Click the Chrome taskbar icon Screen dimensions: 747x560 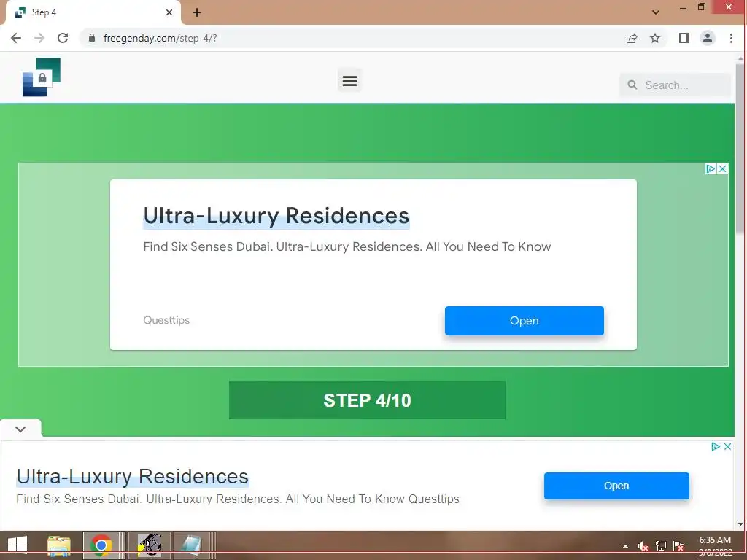101,545
